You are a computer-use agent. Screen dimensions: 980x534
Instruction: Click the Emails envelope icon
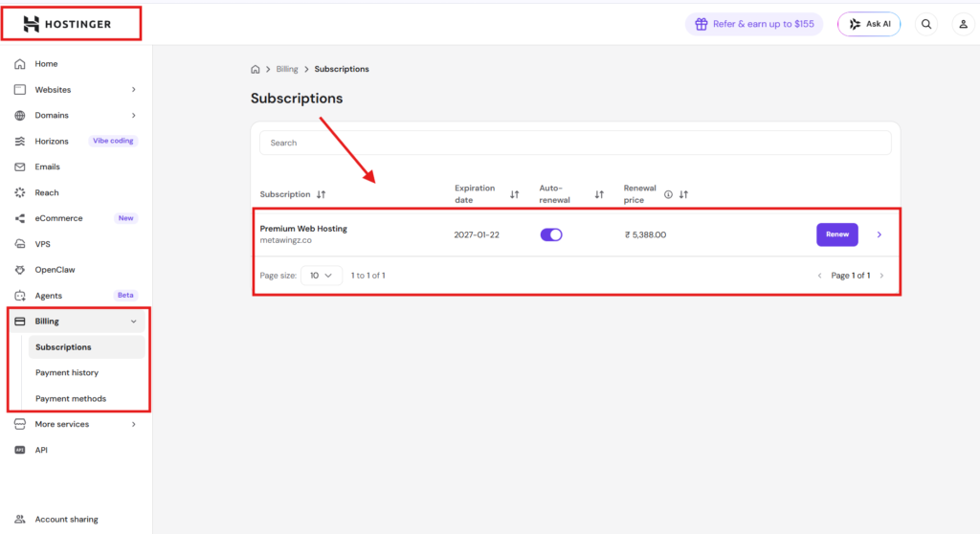coord(20,167)
